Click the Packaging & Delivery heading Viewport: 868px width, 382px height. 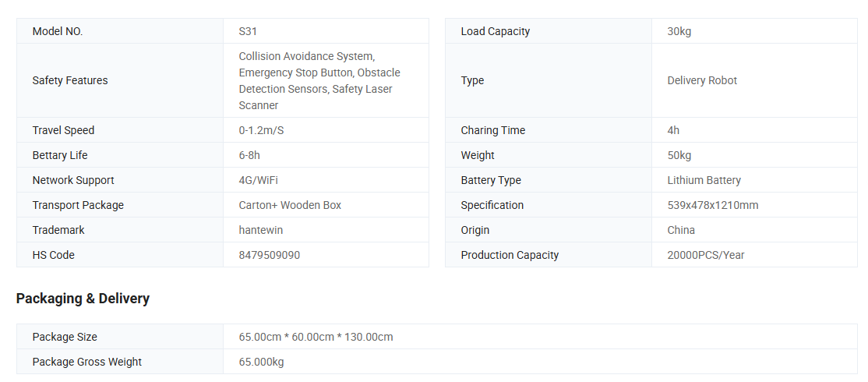pos(83,299)
